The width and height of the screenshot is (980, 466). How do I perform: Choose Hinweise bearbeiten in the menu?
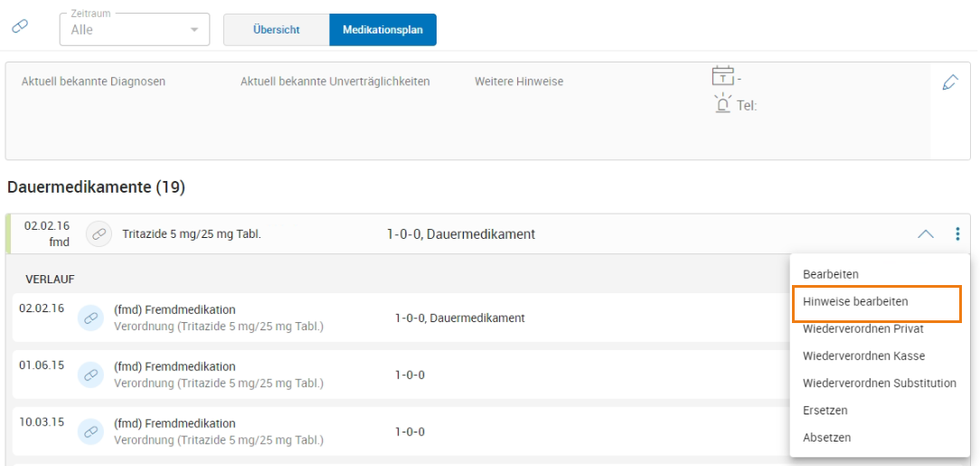(855, 301)
